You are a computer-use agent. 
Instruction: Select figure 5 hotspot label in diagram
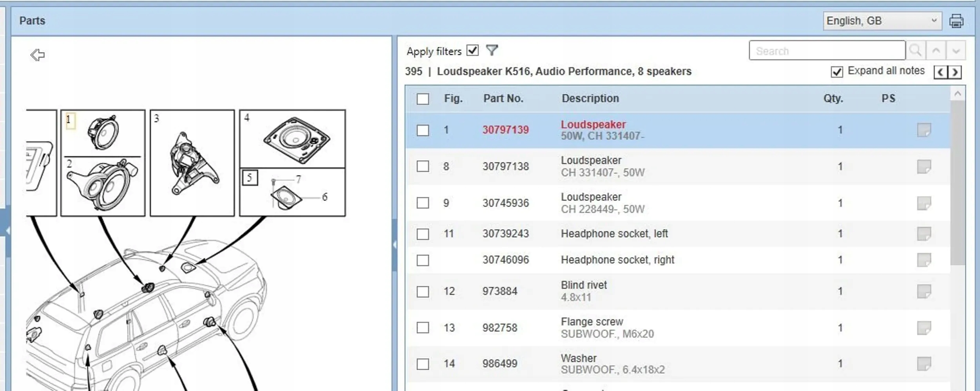(x=250, y=178)
